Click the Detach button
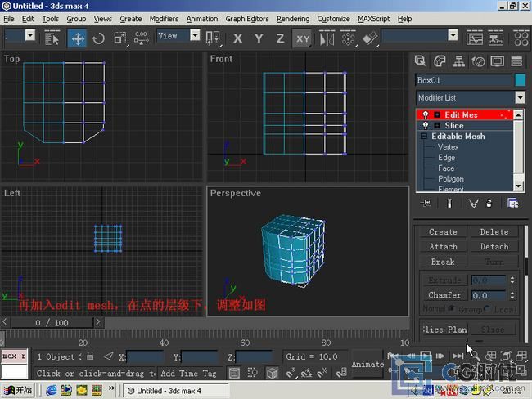The image size is (532, 399). (x=494, y=247)
